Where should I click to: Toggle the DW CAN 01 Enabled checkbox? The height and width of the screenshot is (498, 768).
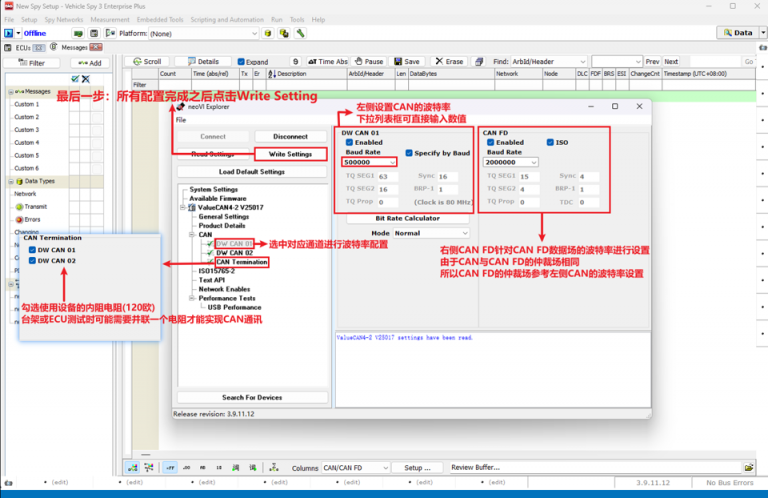(347, 143)
